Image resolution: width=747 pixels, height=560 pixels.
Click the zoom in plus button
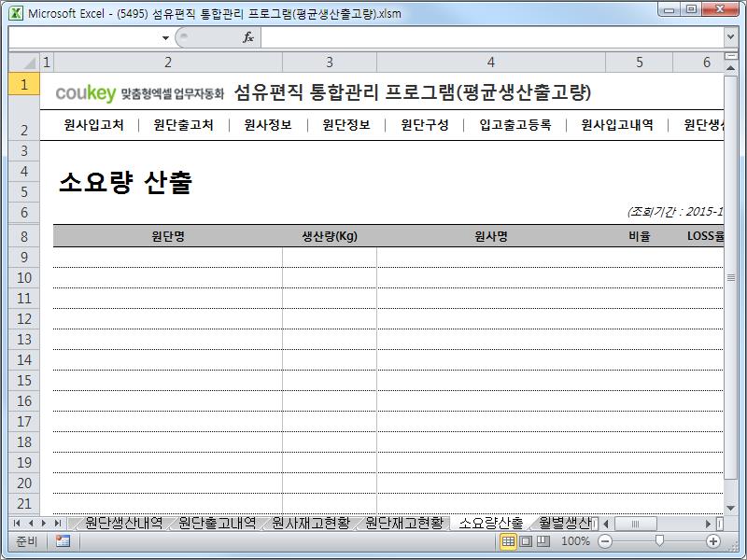(x=712, y=541)
